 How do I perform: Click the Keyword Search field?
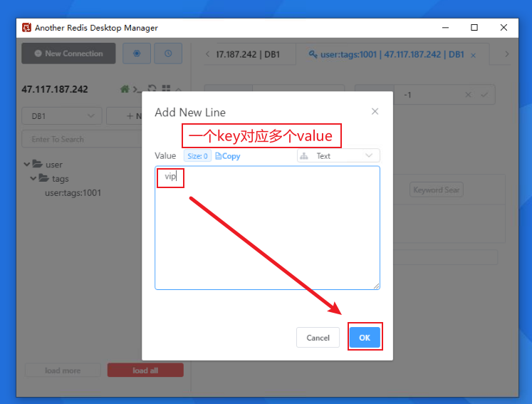(437, 190)
